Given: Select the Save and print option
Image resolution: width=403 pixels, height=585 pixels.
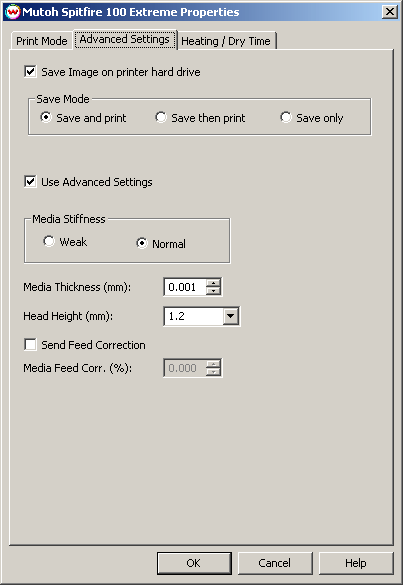Looking at the screenshot, I should [46, 118].
